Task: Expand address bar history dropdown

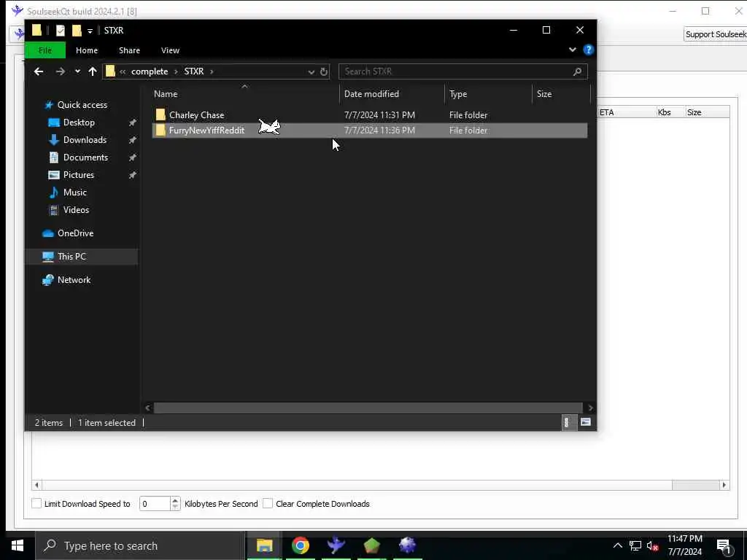Action: click(311, 72)
